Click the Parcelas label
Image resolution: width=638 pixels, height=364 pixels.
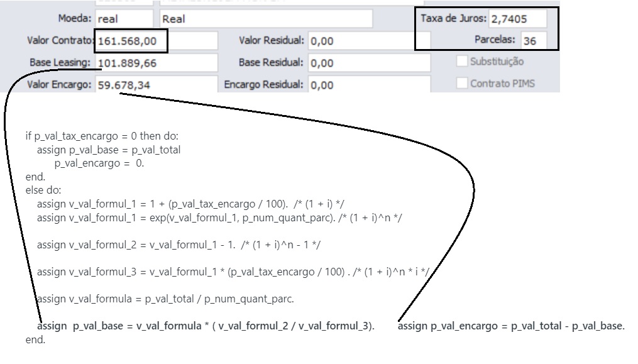click(x=496, y=40)
